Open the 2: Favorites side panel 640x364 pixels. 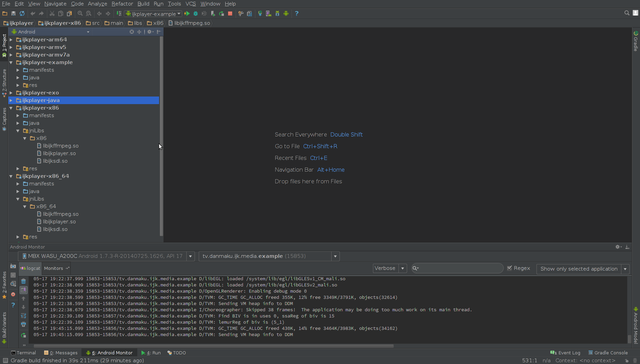(x=4, y=285)
